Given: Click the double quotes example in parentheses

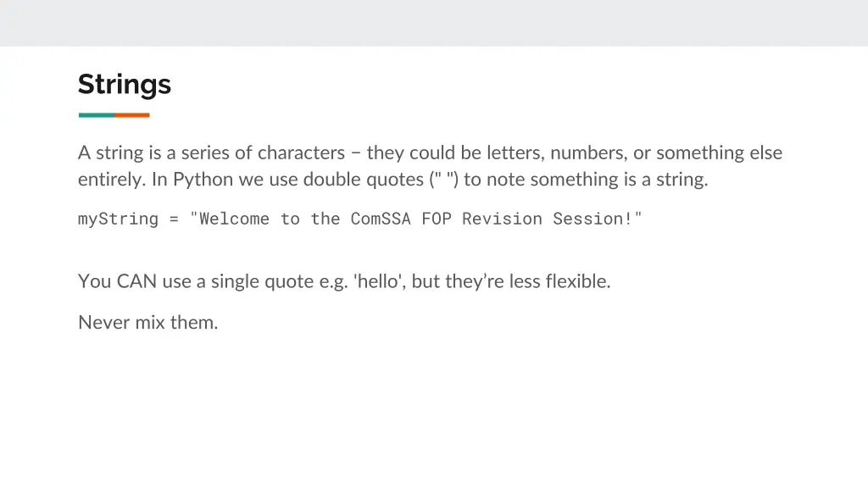Looking at the screenshot, I should (444, 180).
